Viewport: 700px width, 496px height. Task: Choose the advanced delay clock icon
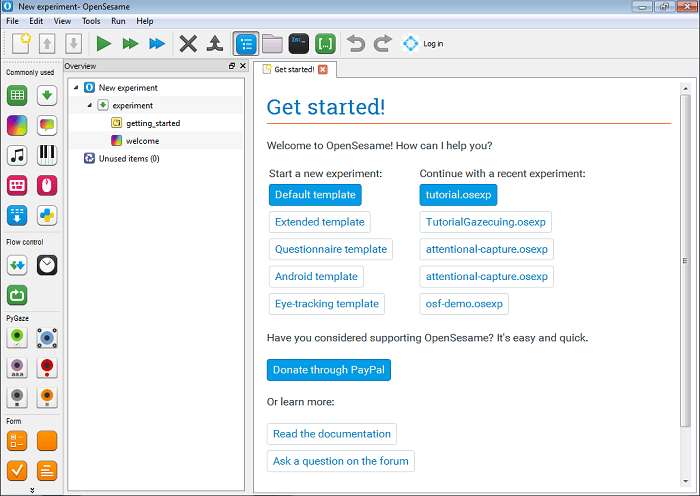pyautogui.click(x=47, y=265)
